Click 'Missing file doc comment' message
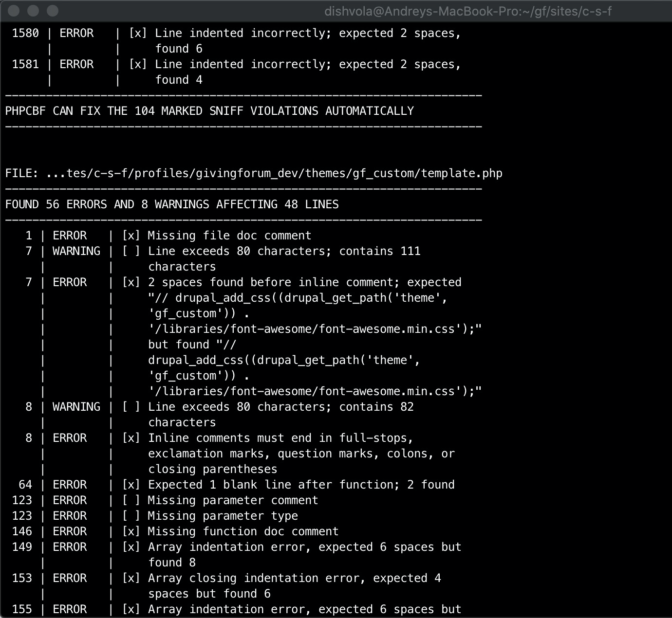 pyautogui.click(x=229, y=236)
